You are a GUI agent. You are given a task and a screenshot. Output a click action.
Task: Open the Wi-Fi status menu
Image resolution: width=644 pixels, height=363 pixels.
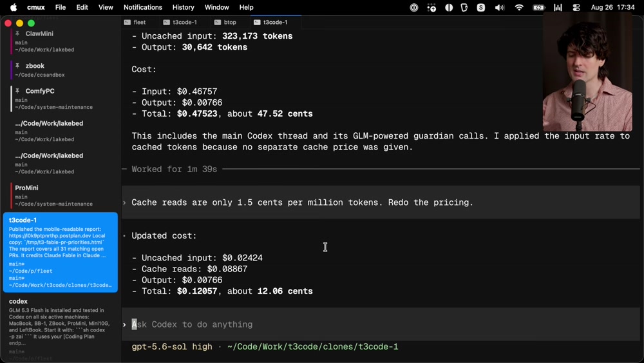(519, 7)
